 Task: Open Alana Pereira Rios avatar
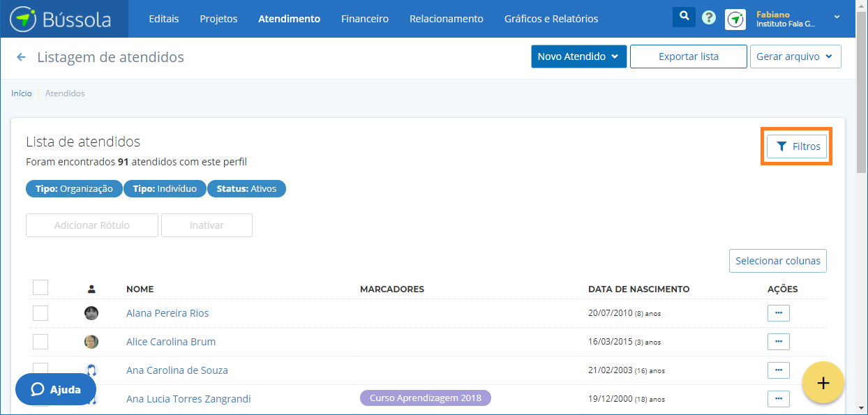[x=91, y=313]
